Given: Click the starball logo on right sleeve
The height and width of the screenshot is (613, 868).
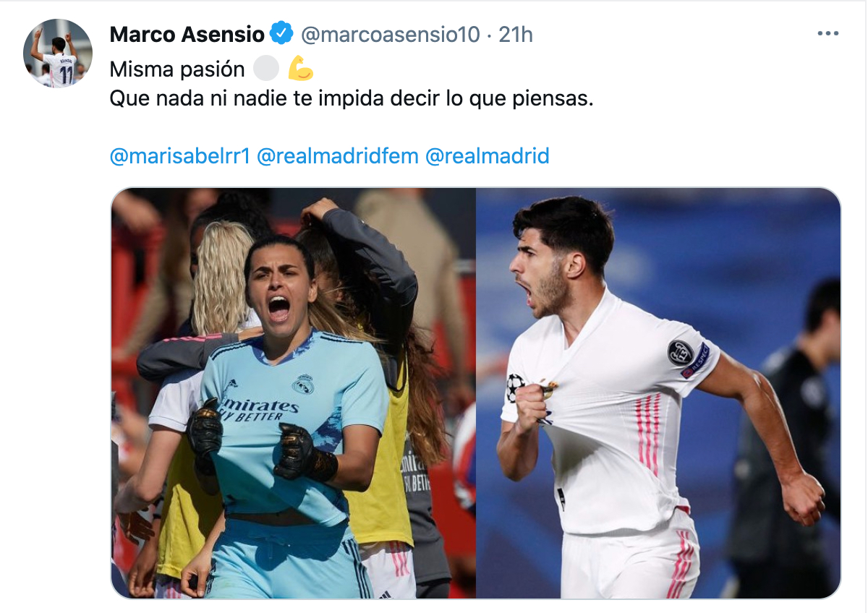Looking at the screenshot, I should tap(514, 387).
